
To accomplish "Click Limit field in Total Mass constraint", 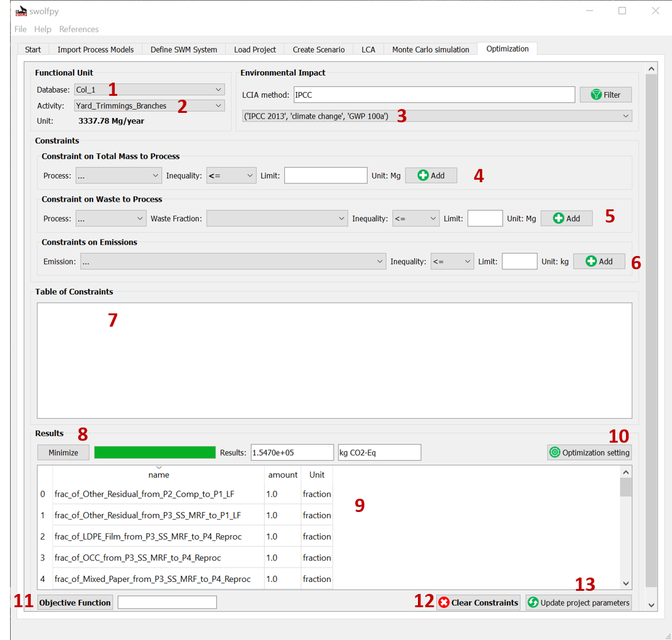I will click(326, 176).
